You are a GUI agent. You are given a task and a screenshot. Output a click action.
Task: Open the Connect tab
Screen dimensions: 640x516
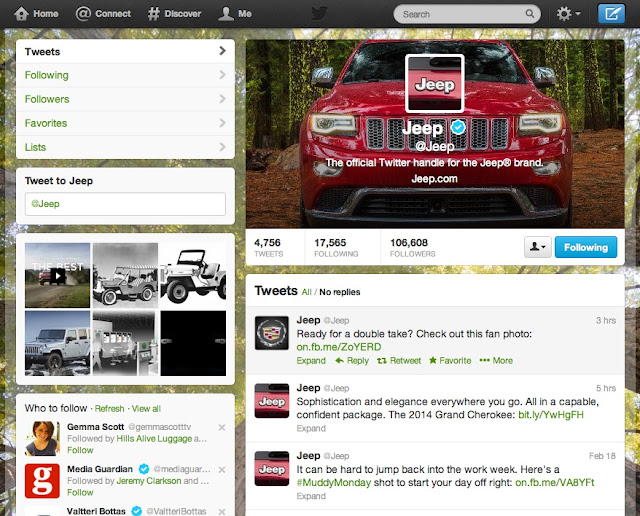point(103,14)
